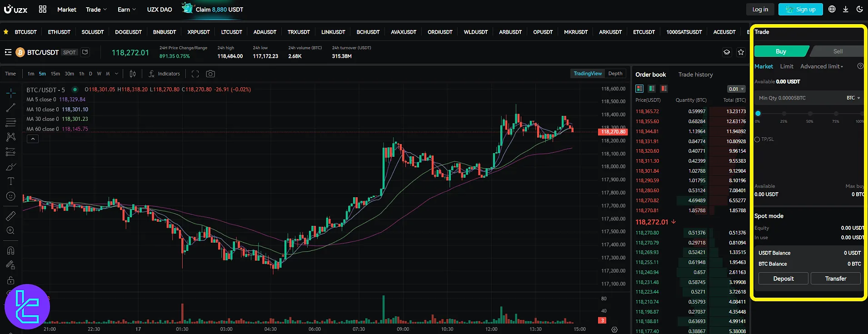Click the Transfer button
Image resolution: width=868 pixels, height=334 pixels.
pyautogui.click(x=835, y=279)
